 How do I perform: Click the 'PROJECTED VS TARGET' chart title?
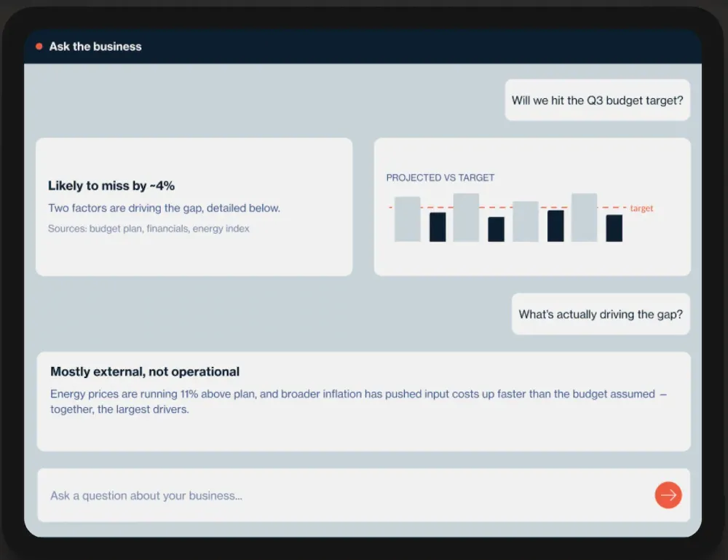(x=440, y=178)
